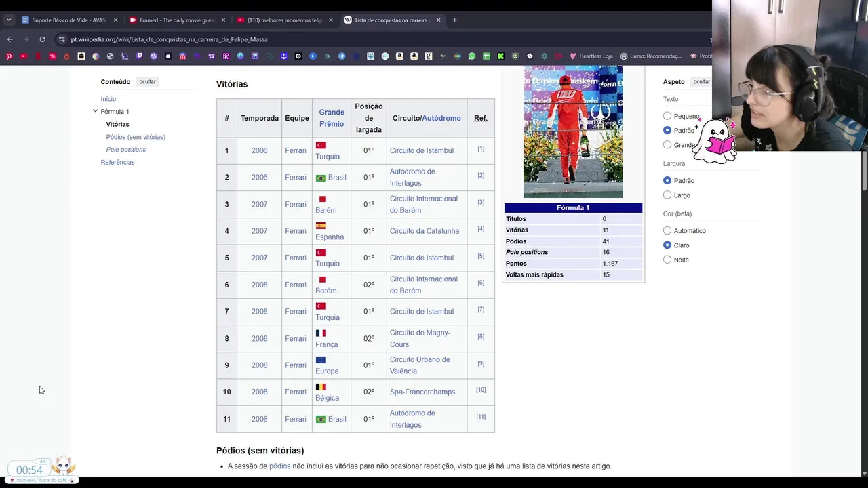Viewport: 868px width, 488px height.
Task: Switch to Suporte Básico de Vida tab
Action: point(68,20)
